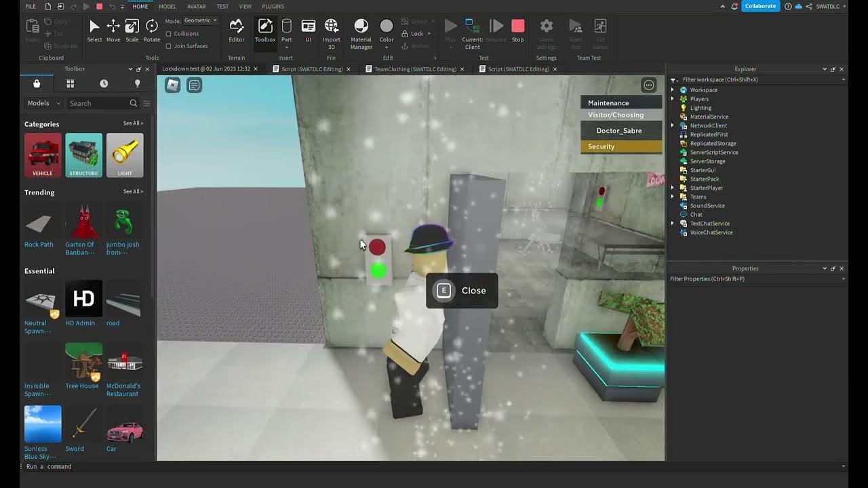Click Toolbox search magnifier icon
The image size is (868, 488).
pyautogui.click(x=134, y=103)
